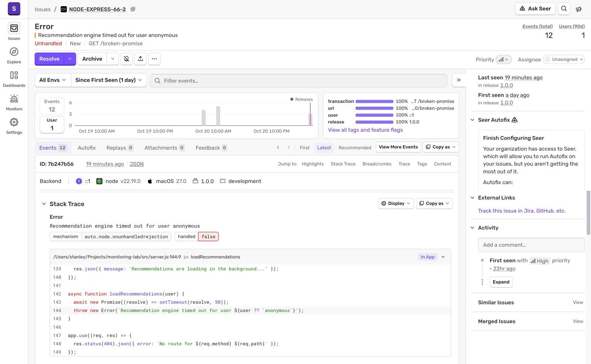
Task: Go to previous event arrow
Action: (x=278, y=148)
